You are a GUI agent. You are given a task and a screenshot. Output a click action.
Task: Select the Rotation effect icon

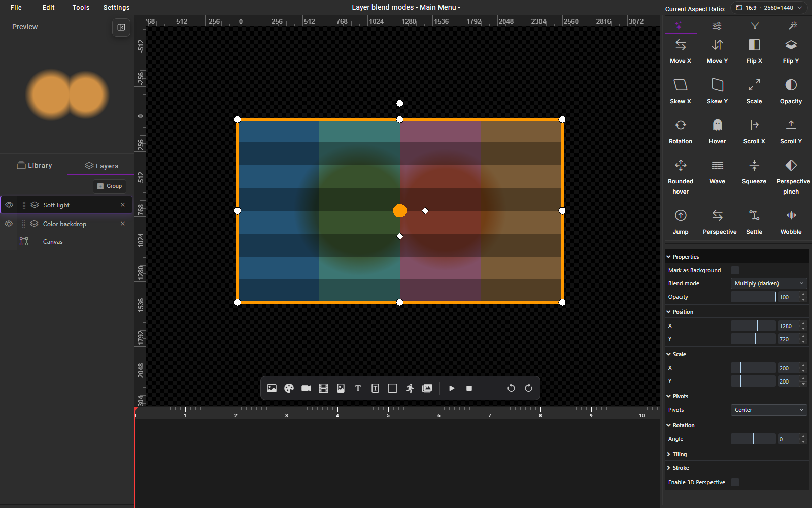point(681,125)
